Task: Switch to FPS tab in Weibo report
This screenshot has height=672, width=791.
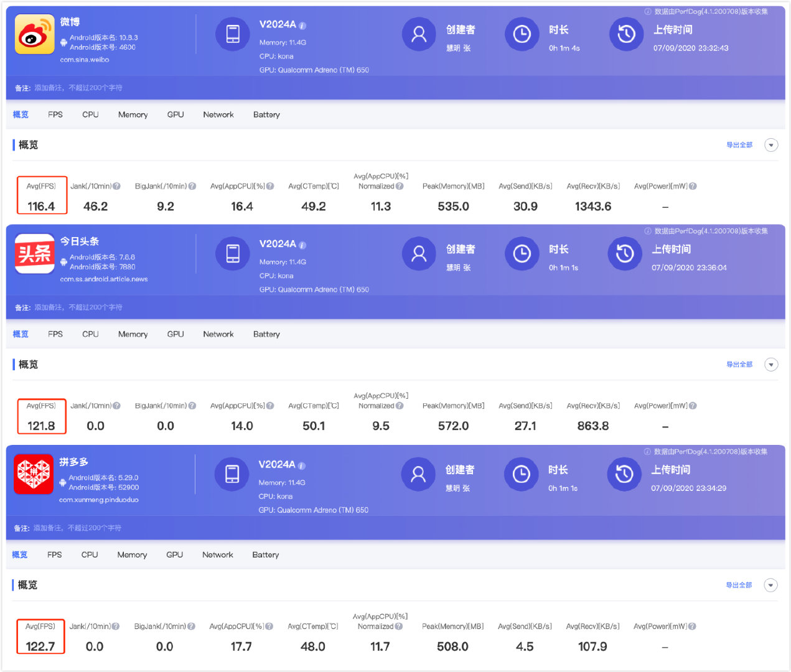Action: (x=55, y=114)
